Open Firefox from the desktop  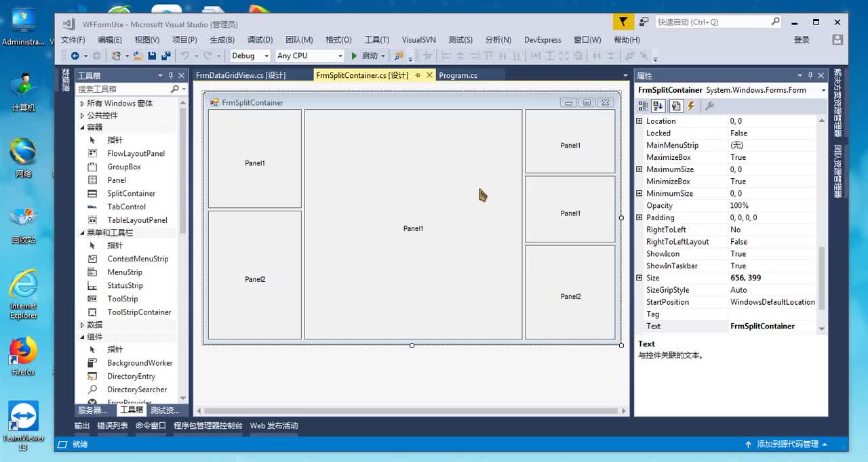point(23,356)
